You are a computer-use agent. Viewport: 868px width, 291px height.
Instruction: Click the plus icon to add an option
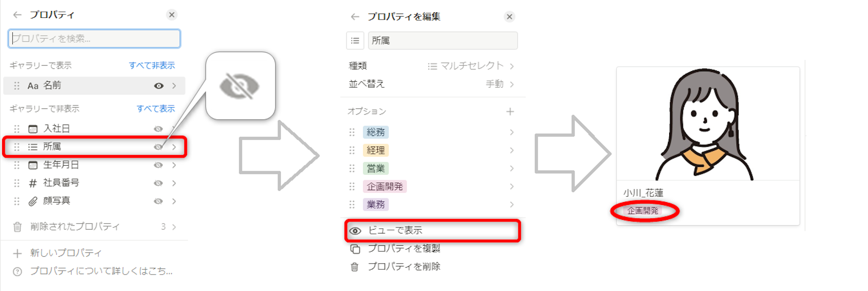pyautogui.click(x=510, y=112)
